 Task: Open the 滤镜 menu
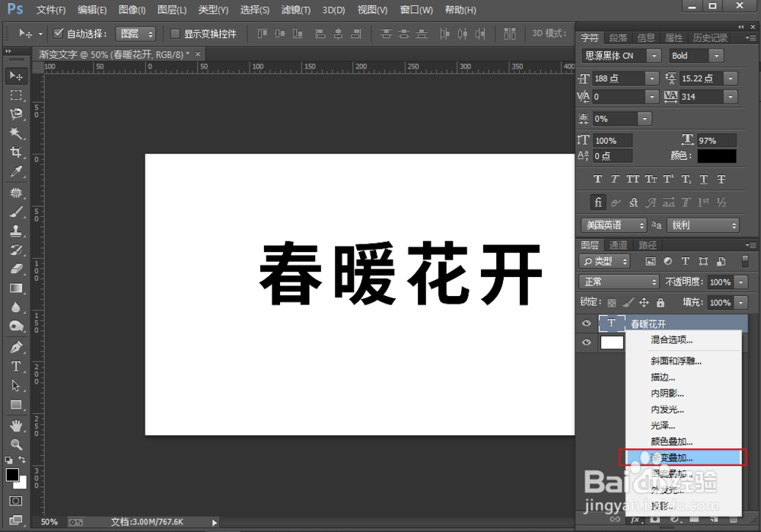tap(296, 10)
